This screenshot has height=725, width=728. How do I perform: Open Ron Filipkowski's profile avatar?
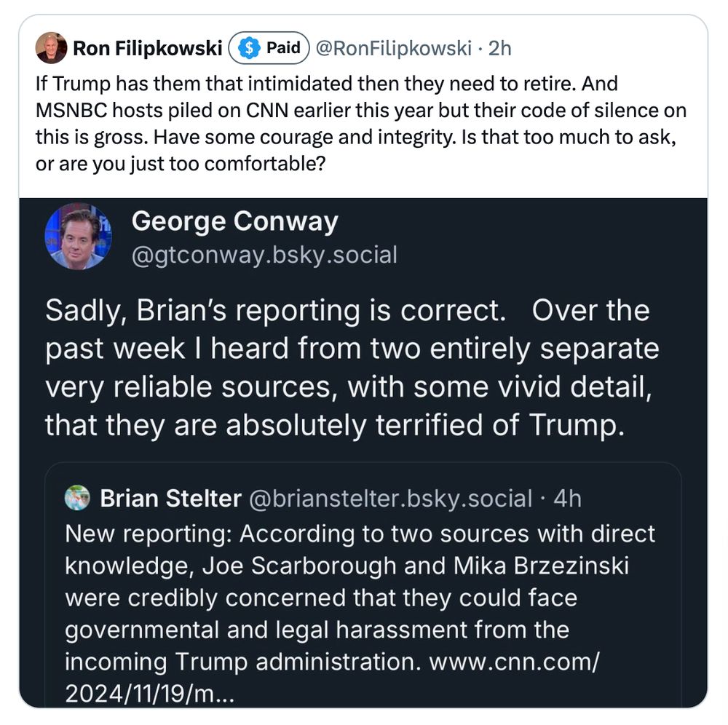(x=51, y=48)
